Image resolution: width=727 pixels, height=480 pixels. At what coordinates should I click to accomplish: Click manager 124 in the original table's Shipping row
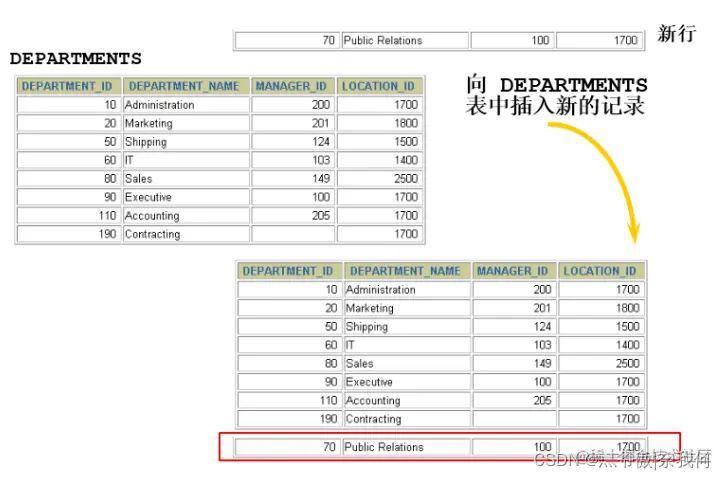tap(321, 142)
